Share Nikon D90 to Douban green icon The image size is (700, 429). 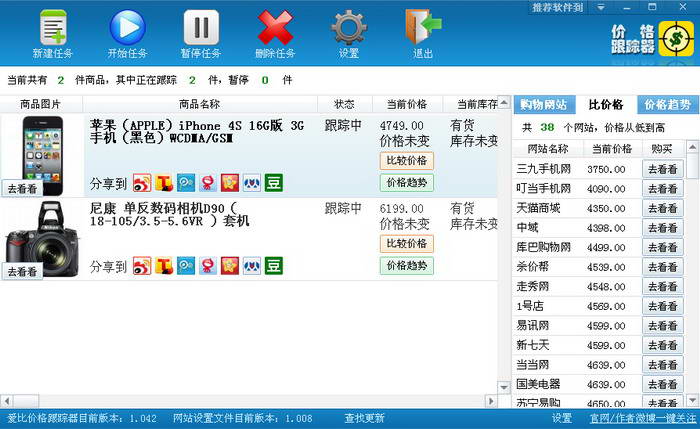pyautogui.click(x=274, y=266)
